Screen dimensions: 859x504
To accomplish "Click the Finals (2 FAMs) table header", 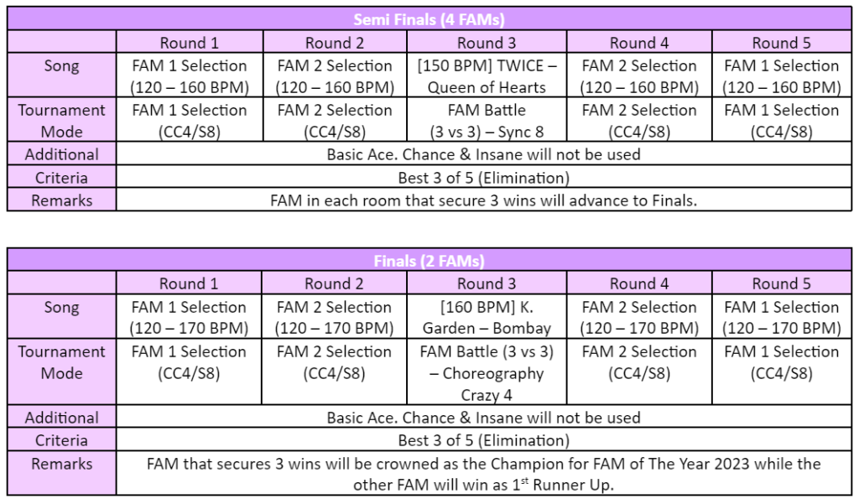I will pyautogui.click(x=429, y=261).
